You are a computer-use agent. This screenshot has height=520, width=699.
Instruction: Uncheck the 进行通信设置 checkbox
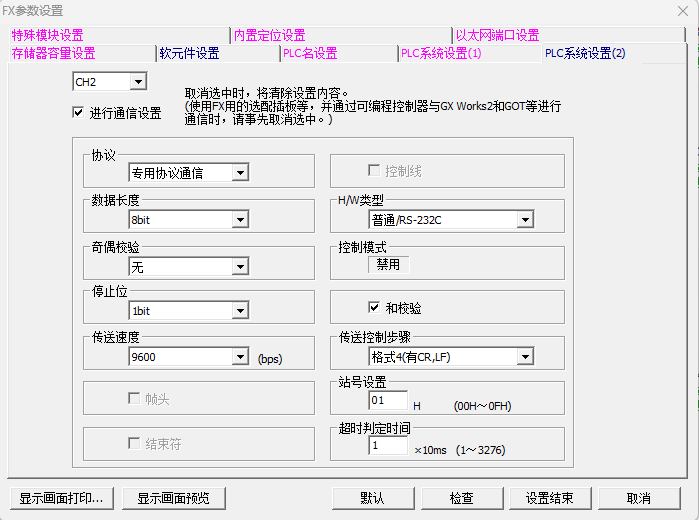tap(78, 113)
